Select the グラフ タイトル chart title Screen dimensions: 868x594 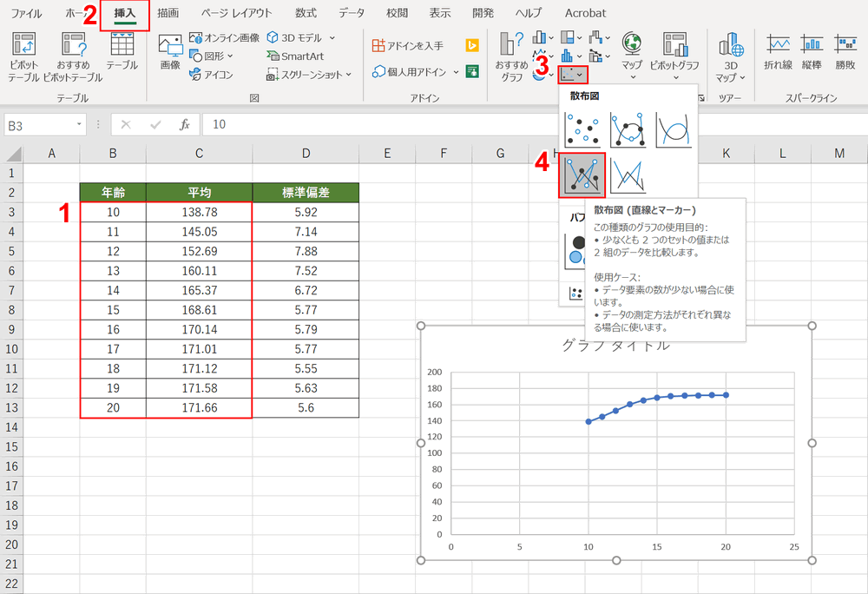615,345
